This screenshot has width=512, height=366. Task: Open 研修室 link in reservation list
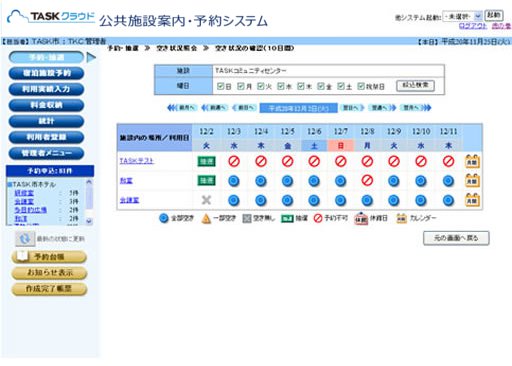tap(24, 193)
